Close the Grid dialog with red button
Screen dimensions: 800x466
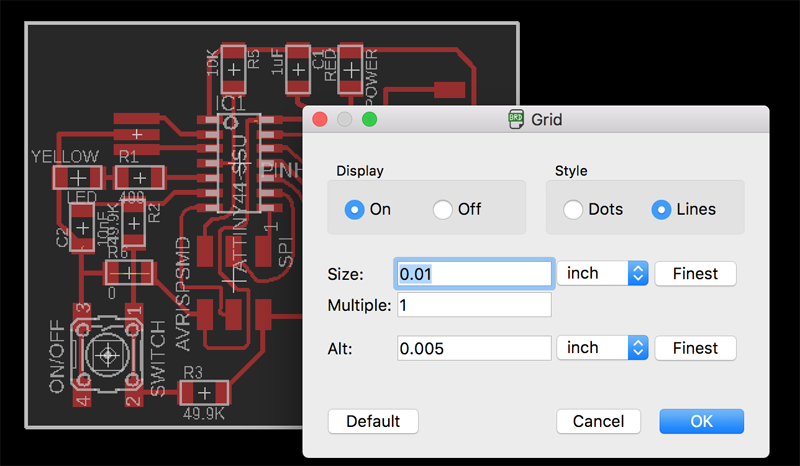click(x=320, y=119)
